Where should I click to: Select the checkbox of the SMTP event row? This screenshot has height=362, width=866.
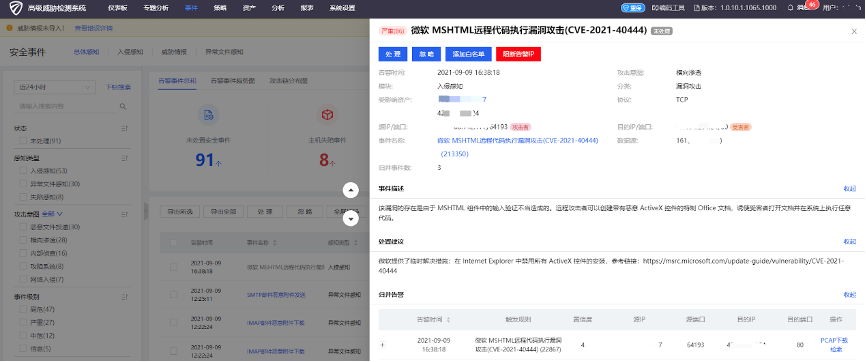(174, 294)
